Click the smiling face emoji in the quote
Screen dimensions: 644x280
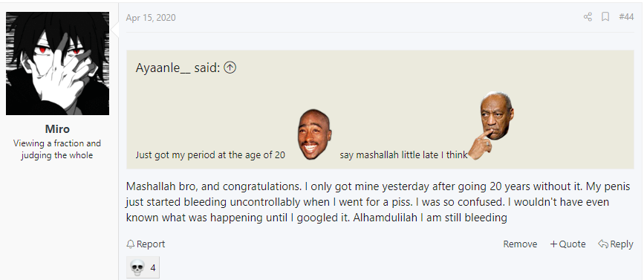coord(315,134)
